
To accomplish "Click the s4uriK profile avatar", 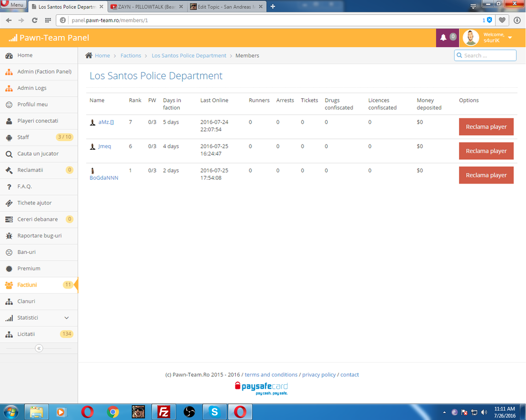I will (x=471, y=37).
